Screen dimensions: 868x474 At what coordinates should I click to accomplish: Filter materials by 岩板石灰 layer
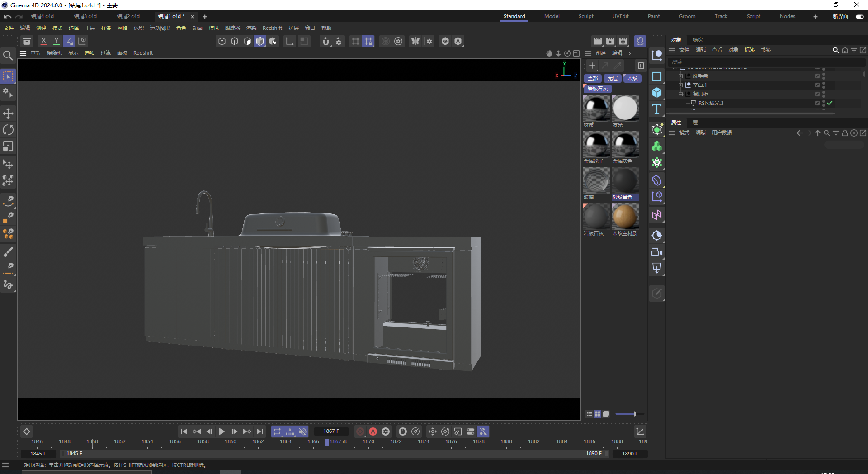tap(598, 89)
